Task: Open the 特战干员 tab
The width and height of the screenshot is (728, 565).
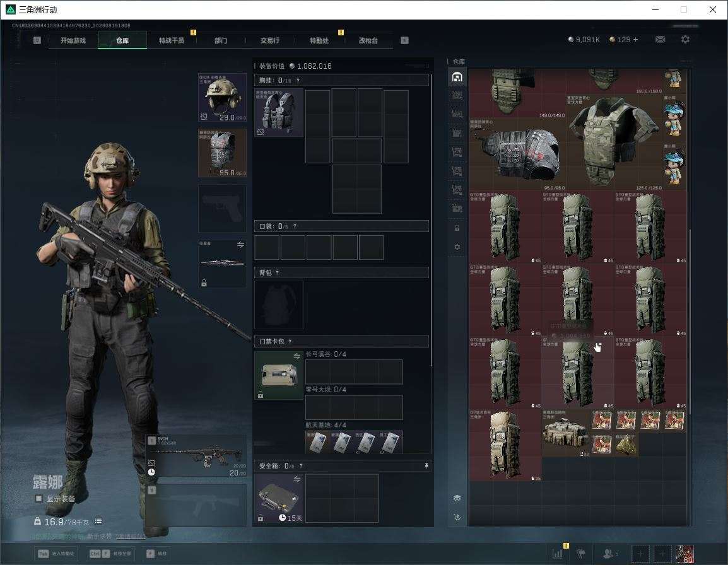Action: [172, 40]
